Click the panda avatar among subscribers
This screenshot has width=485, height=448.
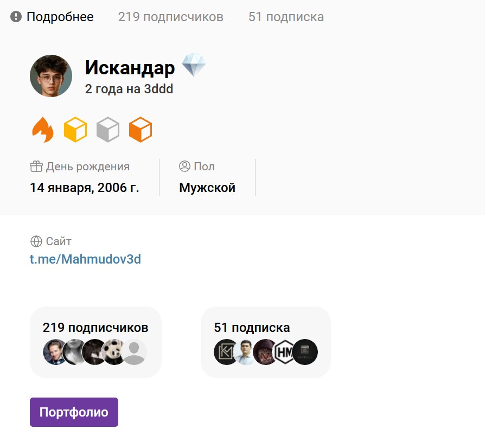click(x=114, y=352)
